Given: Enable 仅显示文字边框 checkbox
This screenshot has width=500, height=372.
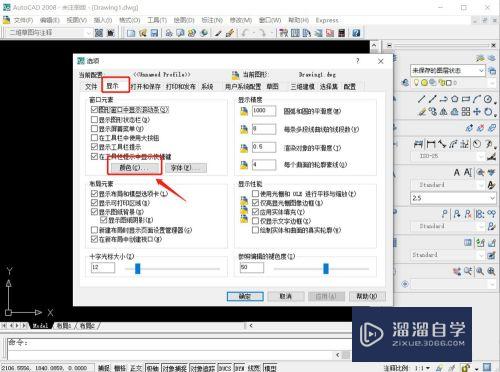Looking at the screenshot, I should pos(256,221).
